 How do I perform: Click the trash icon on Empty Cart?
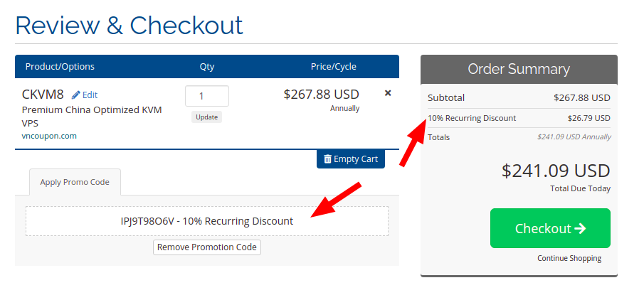click(327, 159)
